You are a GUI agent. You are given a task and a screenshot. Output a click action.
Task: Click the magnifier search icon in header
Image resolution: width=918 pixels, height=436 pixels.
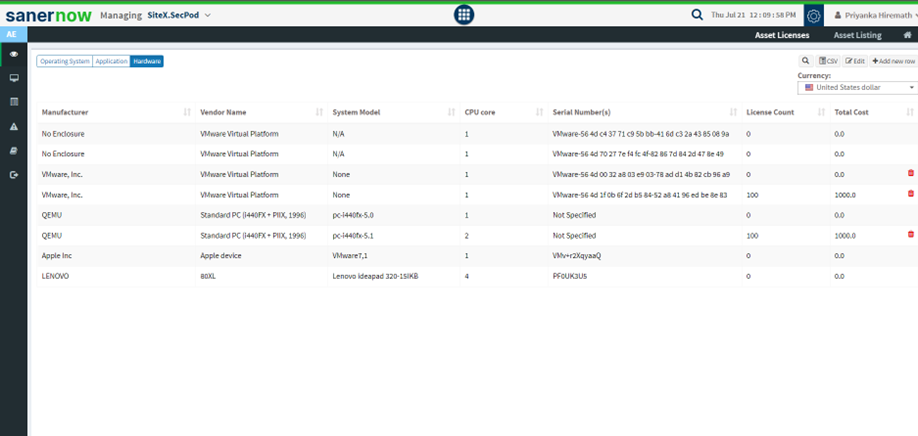coord(697,15)
